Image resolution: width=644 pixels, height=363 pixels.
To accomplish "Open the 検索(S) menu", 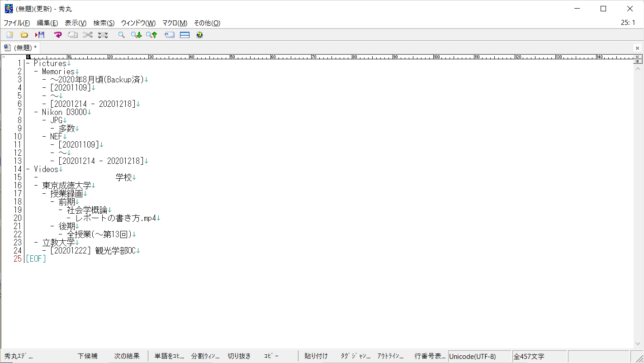I will coord(104,23).
